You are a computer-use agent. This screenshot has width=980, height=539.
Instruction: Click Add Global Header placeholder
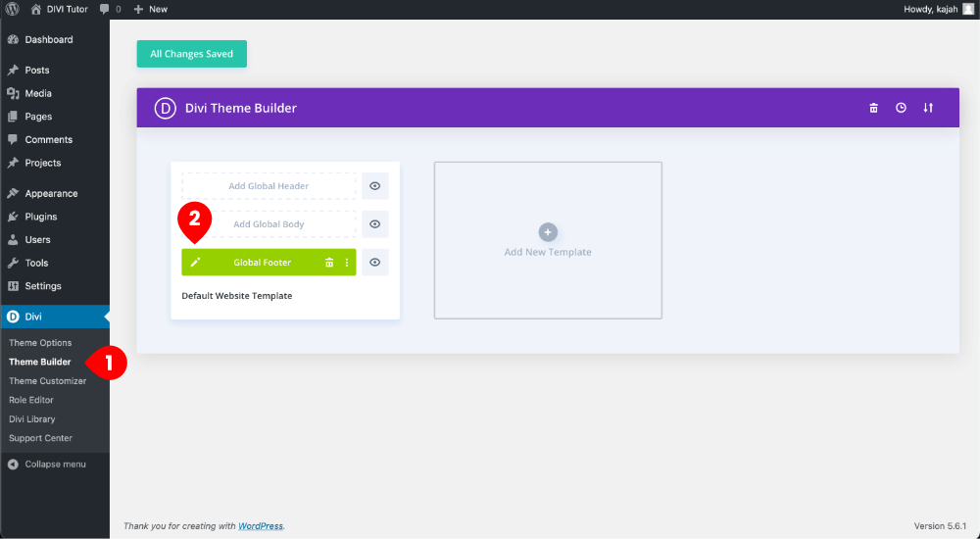point(269,186)
